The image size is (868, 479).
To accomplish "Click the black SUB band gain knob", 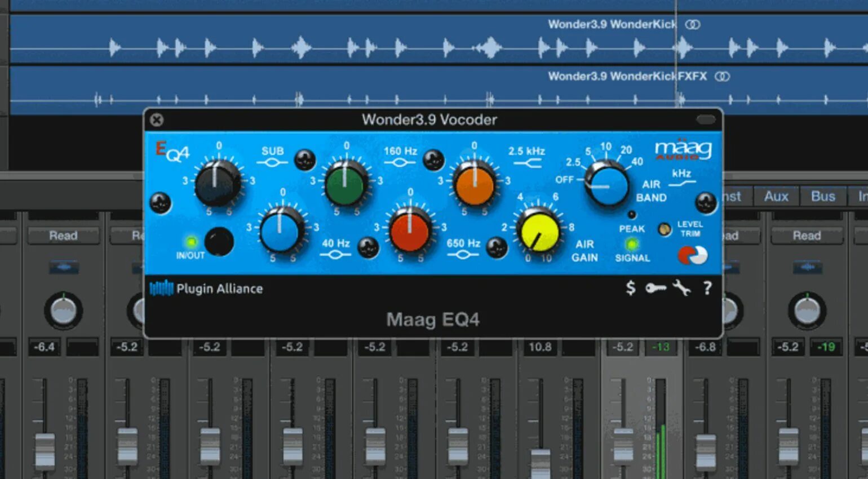I will pos(218,183).
